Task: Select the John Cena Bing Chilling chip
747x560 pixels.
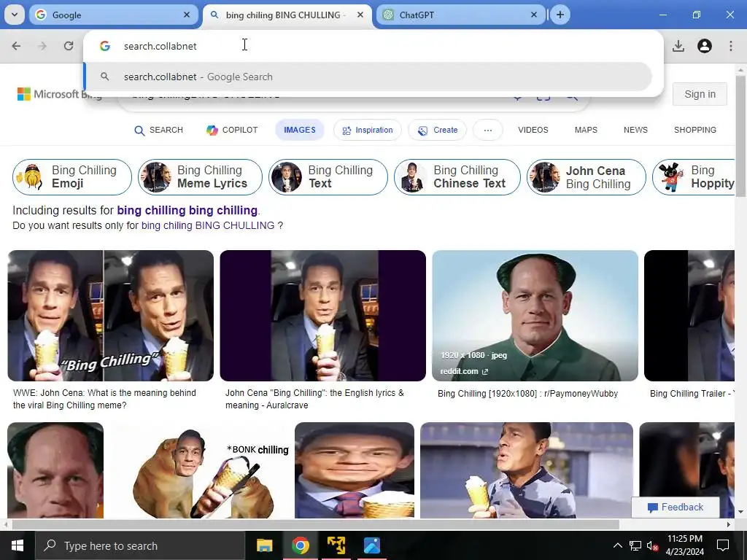Action: (587, 177)
